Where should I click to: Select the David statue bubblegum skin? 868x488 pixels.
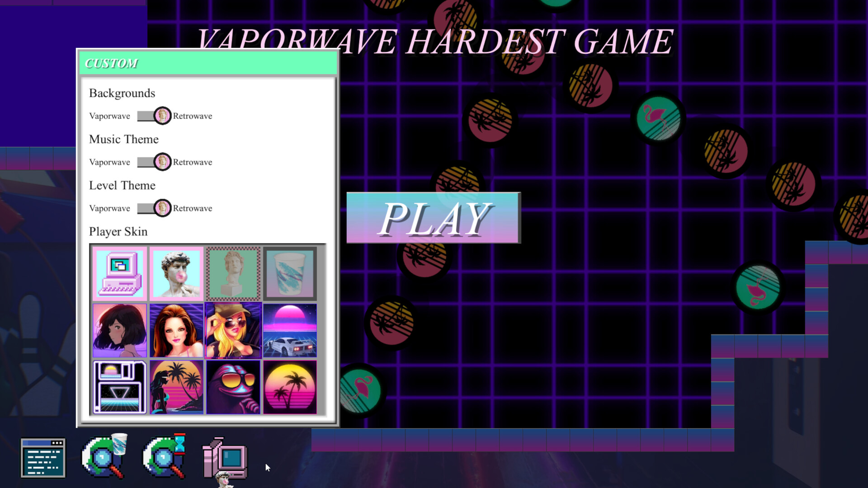click(176, 273)
